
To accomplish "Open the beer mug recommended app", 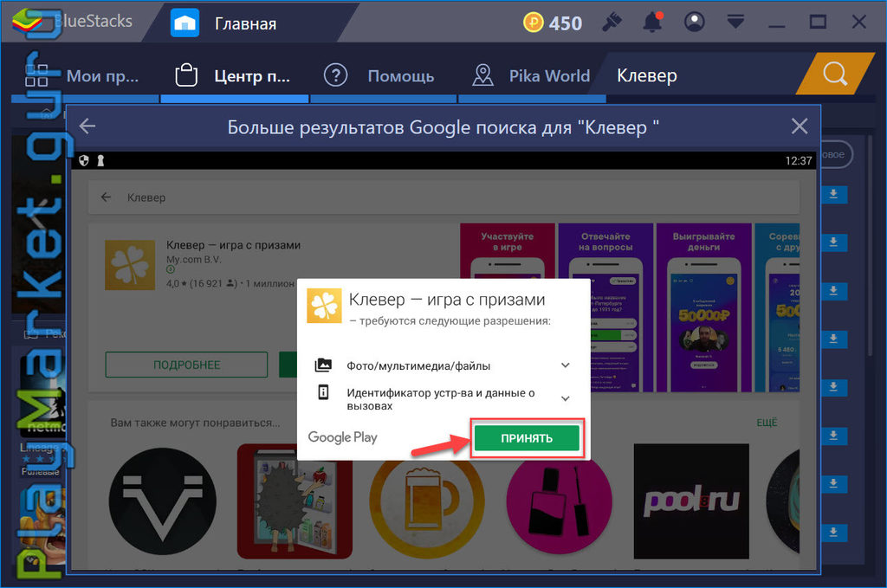I will 427,503.
